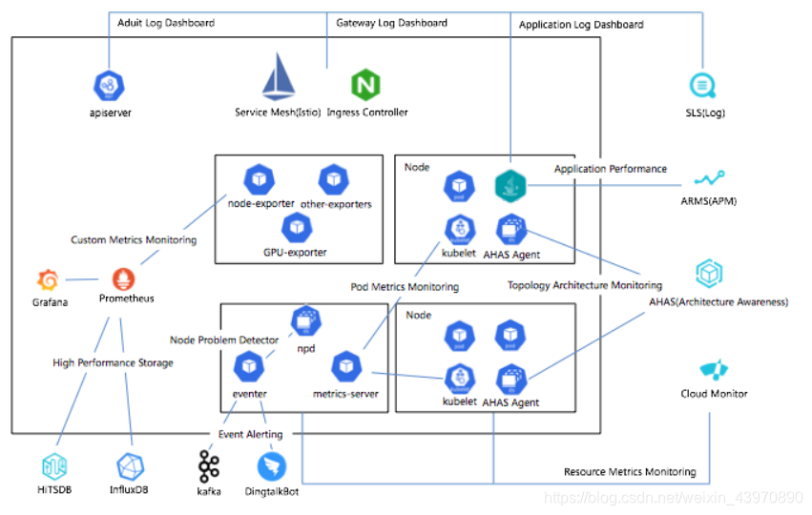This screenshot has width=812, height=515.
Task: Click the 'Custom Metrics Monitoring' label
Action: coord(134,239)
